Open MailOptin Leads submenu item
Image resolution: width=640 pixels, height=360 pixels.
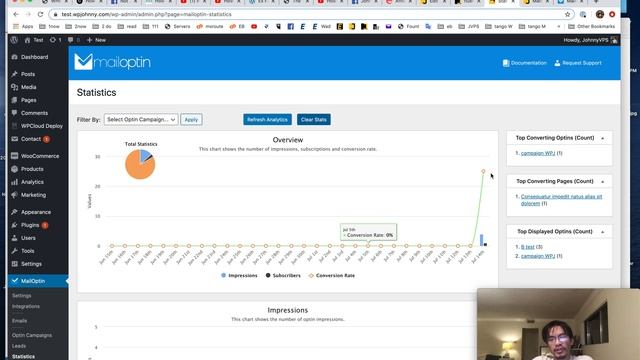[x=19, y=346]
